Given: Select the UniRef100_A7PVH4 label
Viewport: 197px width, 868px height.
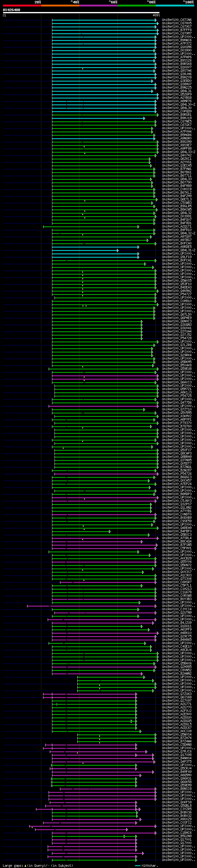Looking at the screenshot, I should click(x=177, y=132).
